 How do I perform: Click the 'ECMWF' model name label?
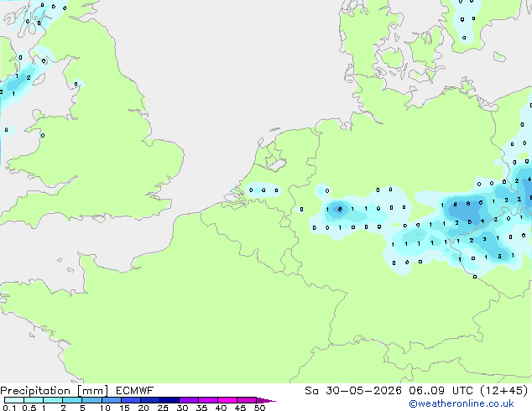135,391
